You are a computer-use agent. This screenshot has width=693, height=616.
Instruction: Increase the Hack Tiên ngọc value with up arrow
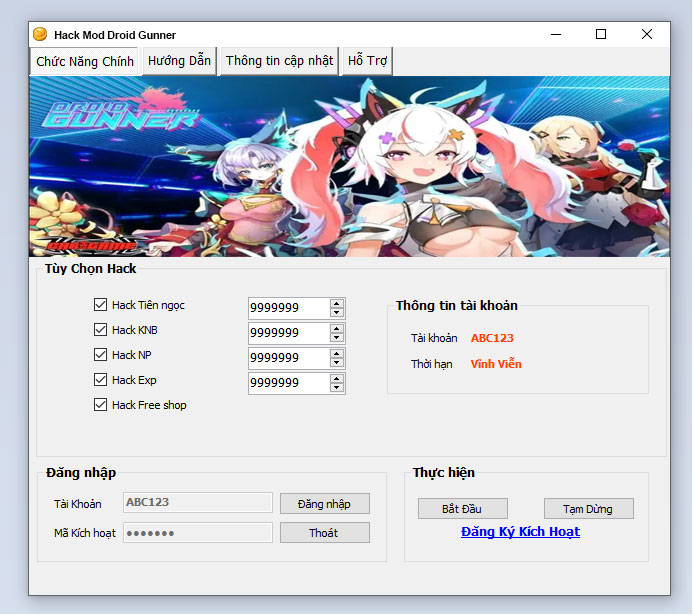337,304
